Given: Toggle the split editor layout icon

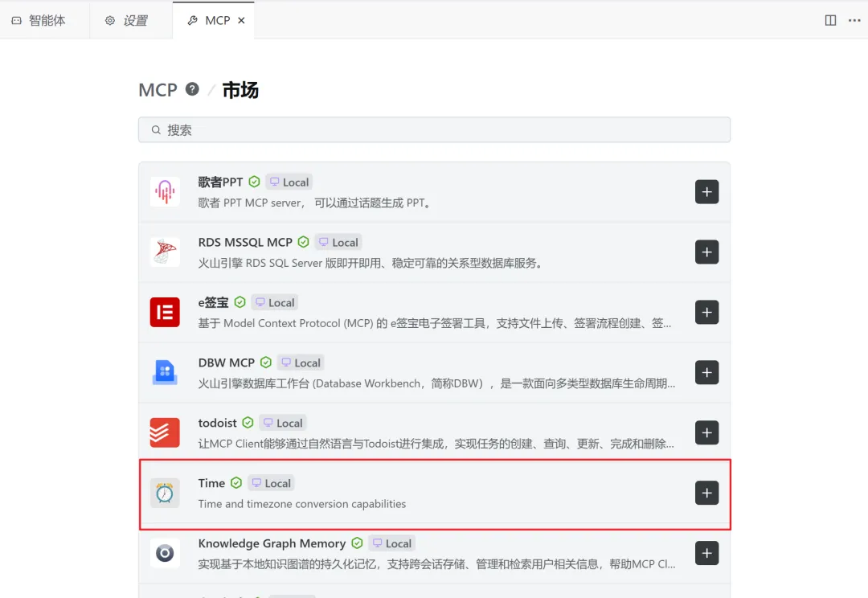Looking at the screenshot, I should pos(830,20).
